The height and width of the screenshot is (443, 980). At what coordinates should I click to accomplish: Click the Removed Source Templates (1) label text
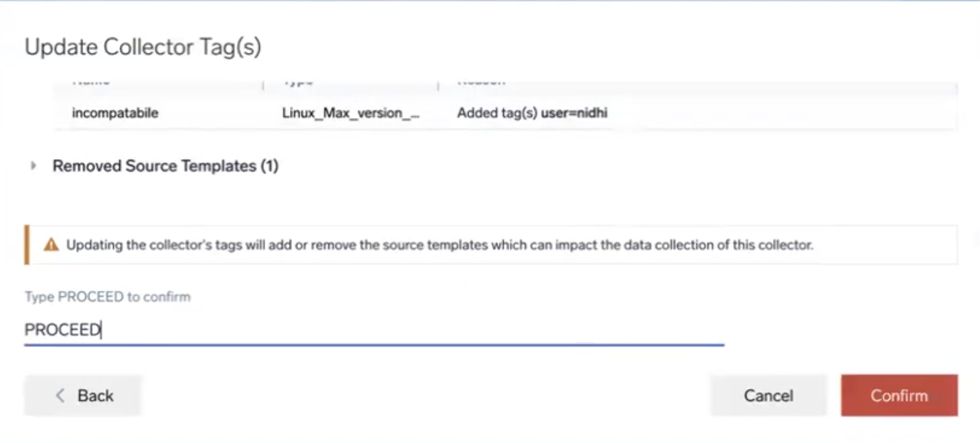coord(165,165)
